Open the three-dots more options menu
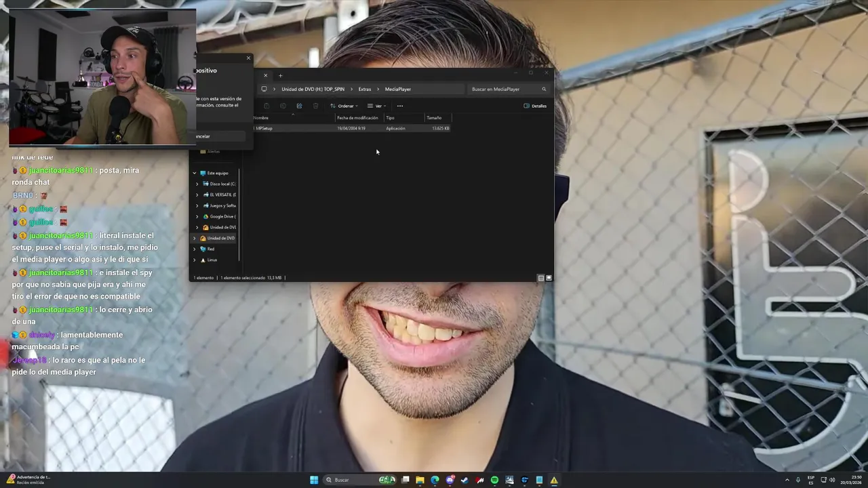Image resolution: width=868 pixels, height=488 pixels. tap(399, 106)
